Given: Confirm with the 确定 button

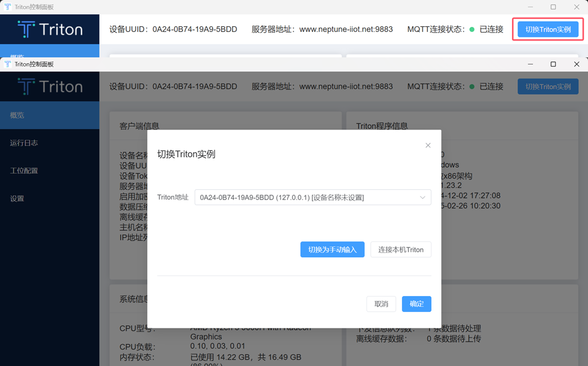Looking at the screenshot, I should click(416, 304).
